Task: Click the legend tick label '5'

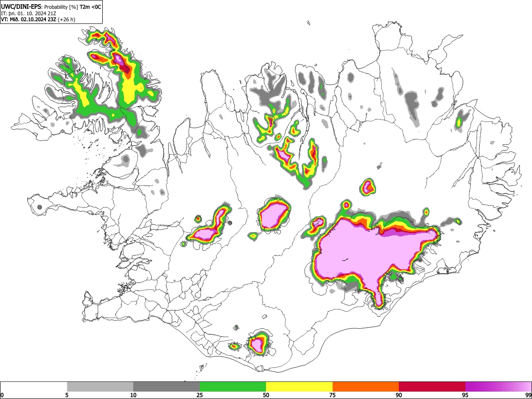Action: pos(67,395)
